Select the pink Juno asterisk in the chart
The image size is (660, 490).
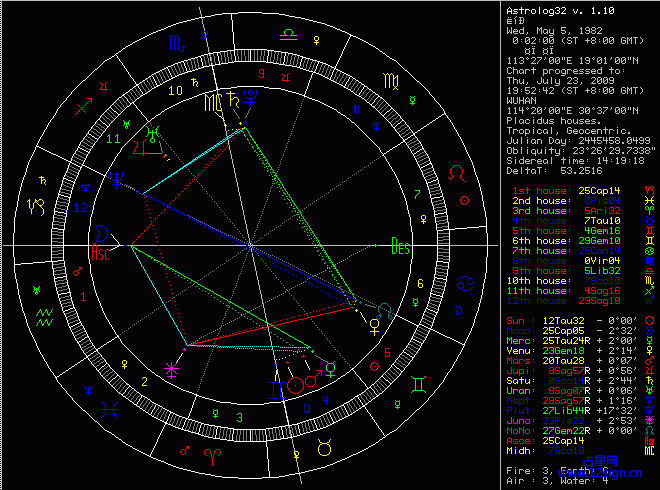point(171,370)
